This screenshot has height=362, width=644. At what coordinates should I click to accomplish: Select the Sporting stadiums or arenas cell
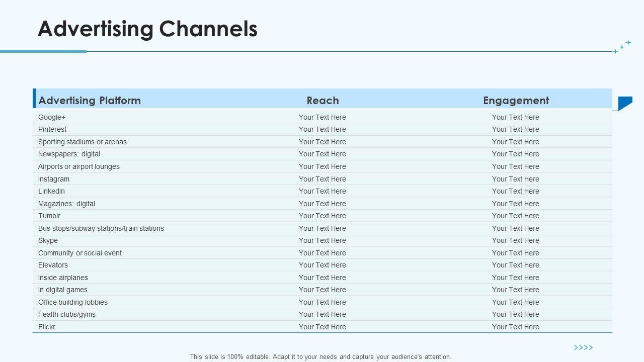tap(83, 142)
